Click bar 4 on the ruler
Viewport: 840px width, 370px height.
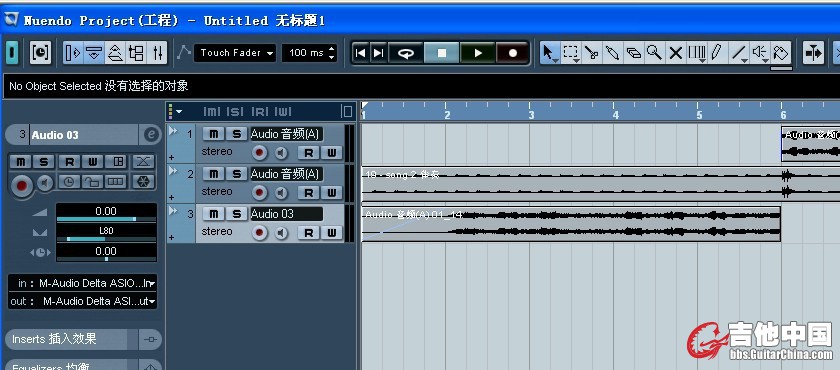[616, 114]
